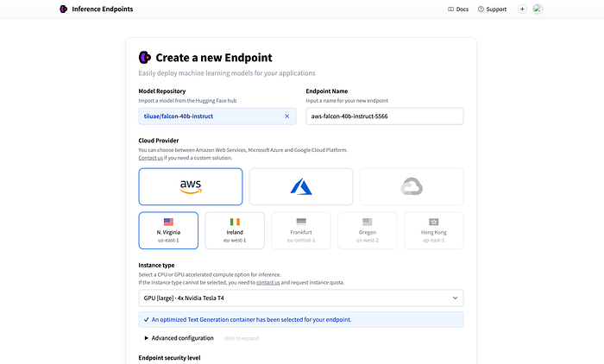Select the N. Virginia us-east-1 region
The height and width of the screenshot is (364, 604).
(168, 230)
